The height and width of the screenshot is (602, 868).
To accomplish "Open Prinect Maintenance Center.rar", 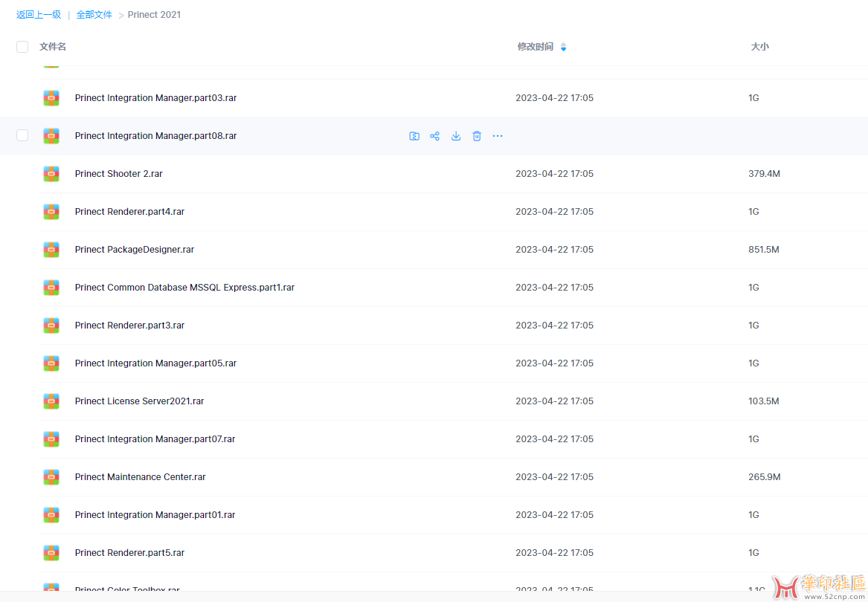I will tap(140, 477).
